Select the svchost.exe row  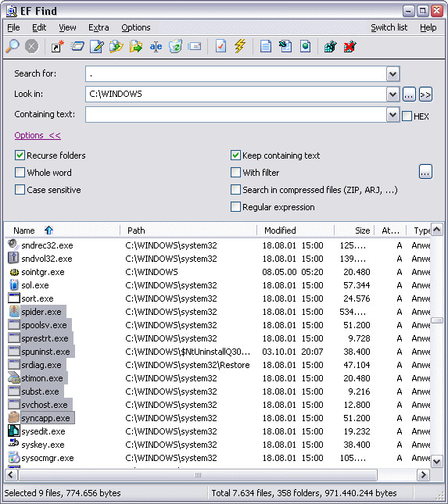[x=219, y=405]
